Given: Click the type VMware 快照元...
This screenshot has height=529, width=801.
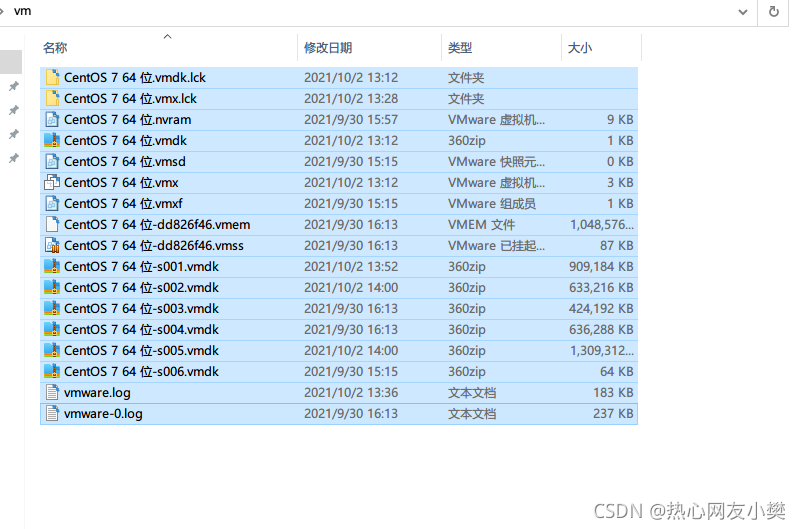Looking at the screenshot, I should point(497,162).
